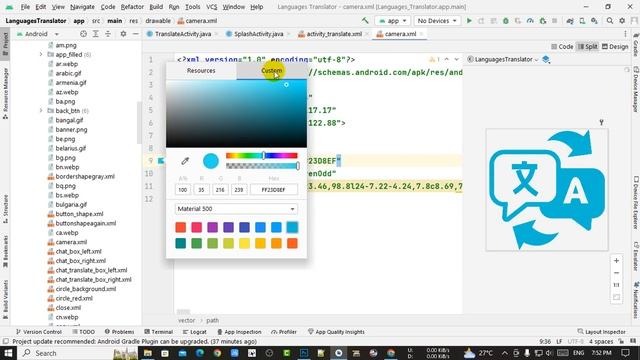Viewport: 640px width, 360px height.
Task: Click the alpha opacity slider
Action: point(262,166)
